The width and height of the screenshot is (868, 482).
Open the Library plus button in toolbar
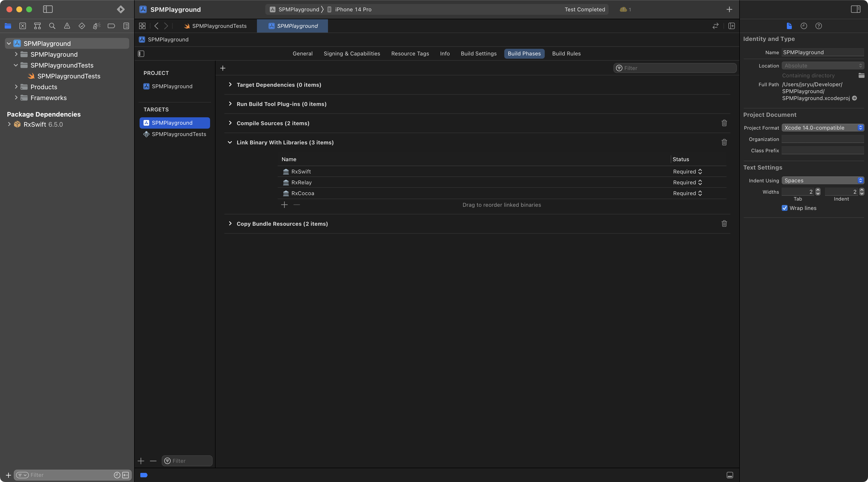729,9
